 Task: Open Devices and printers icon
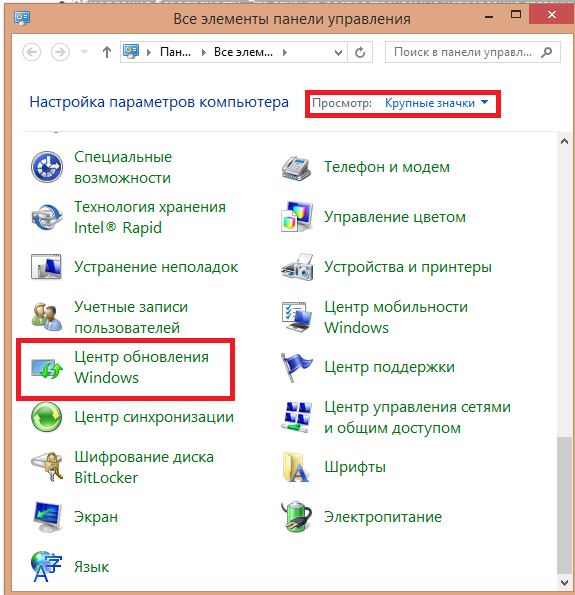click(x=297, y=267)
